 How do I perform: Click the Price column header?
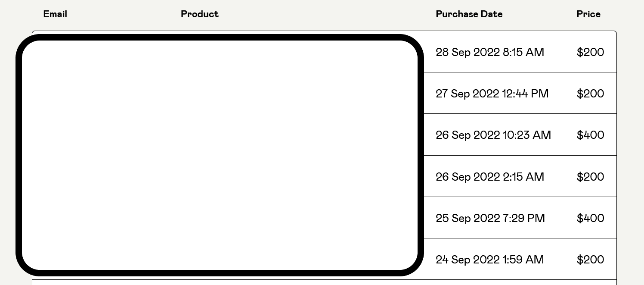point(588,14)
